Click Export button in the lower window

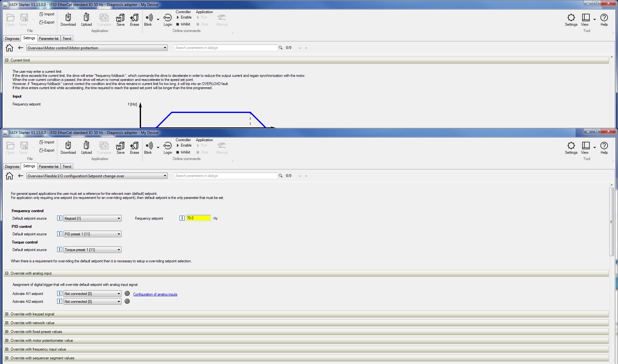tap(47, 150)
